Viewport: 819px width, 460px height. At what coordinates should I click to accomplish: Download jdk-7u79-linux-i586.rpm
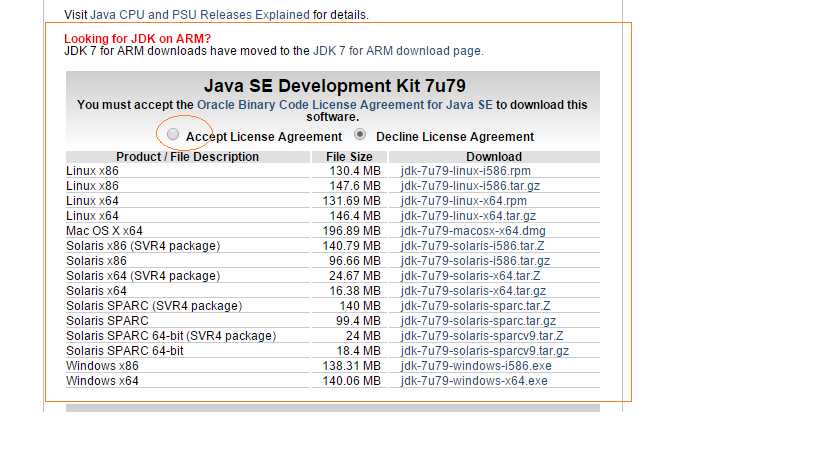click(466, 171)
